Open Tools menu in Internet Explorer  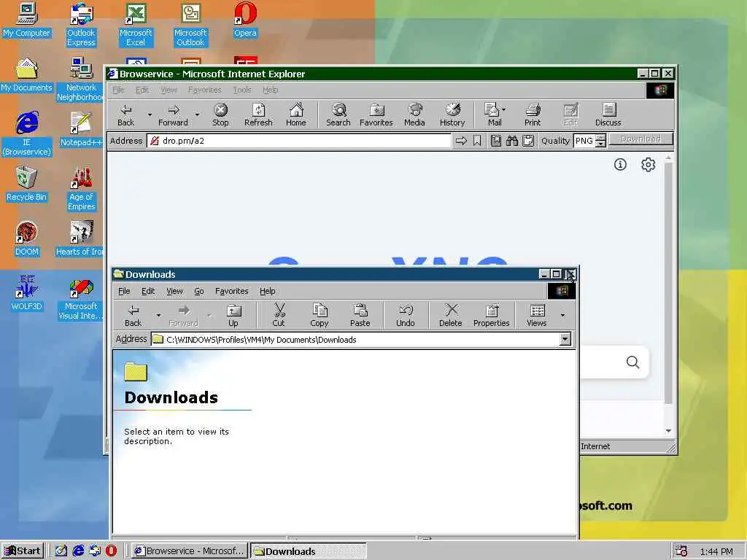(242, 90)
